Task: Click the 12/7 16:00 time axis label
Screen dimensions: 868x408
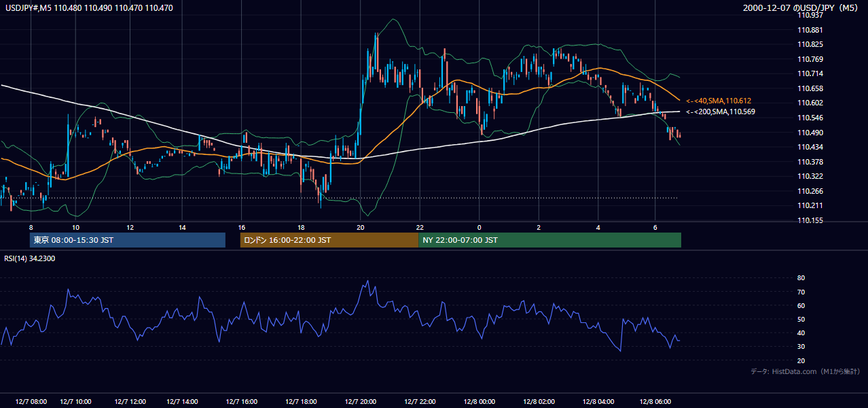Action: [x=242, y=402]
